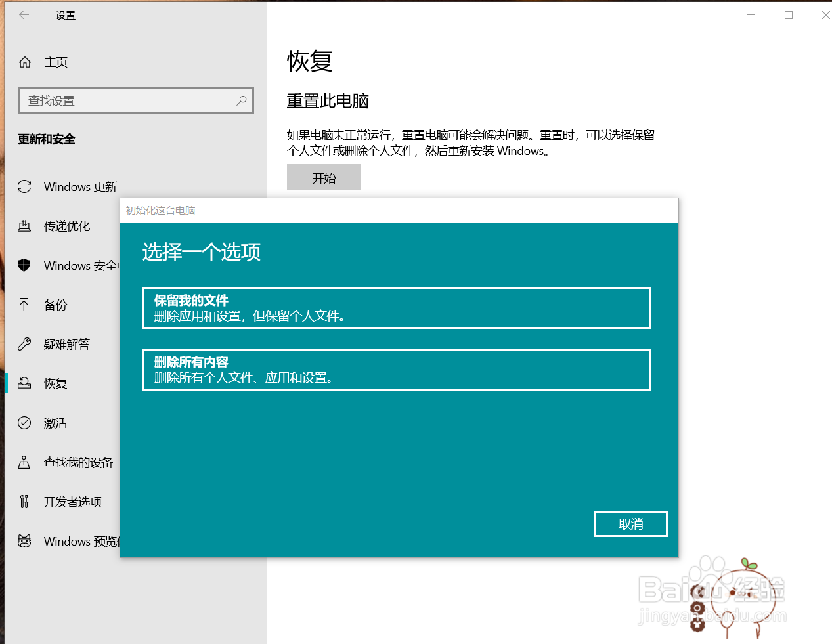Open 查找我的设备 page
Screen dimensions: 832x644
79,462
